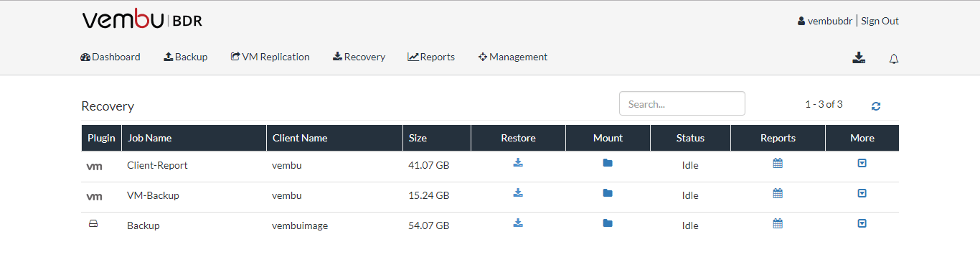Screen dimensions: 980x275
Task: Select the vembuimage client name
Action: (300, 225)
